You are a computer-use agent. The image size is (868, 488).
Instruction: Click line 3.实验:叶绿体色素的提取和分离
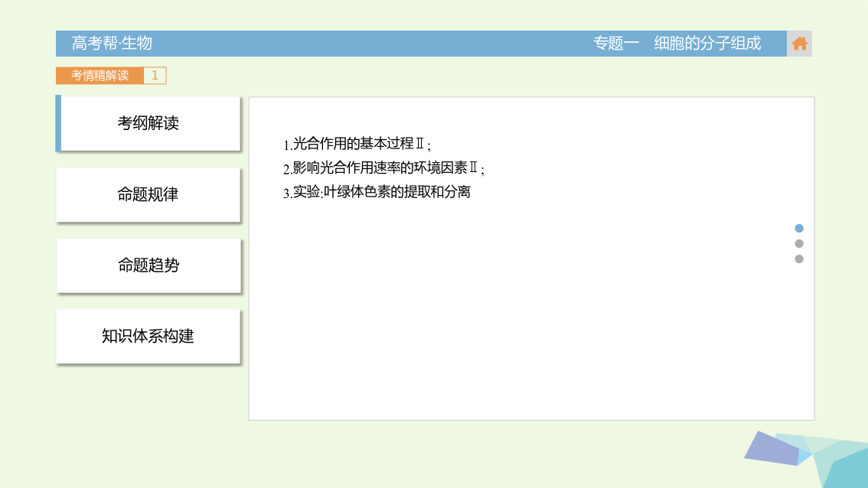(377, 192)
